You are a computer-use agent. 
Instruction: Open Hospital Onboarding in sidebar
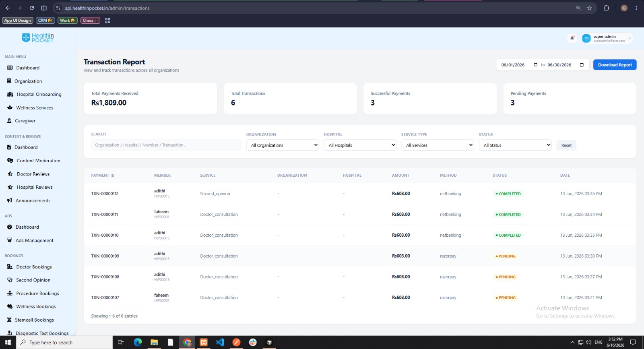click(39, 94)
